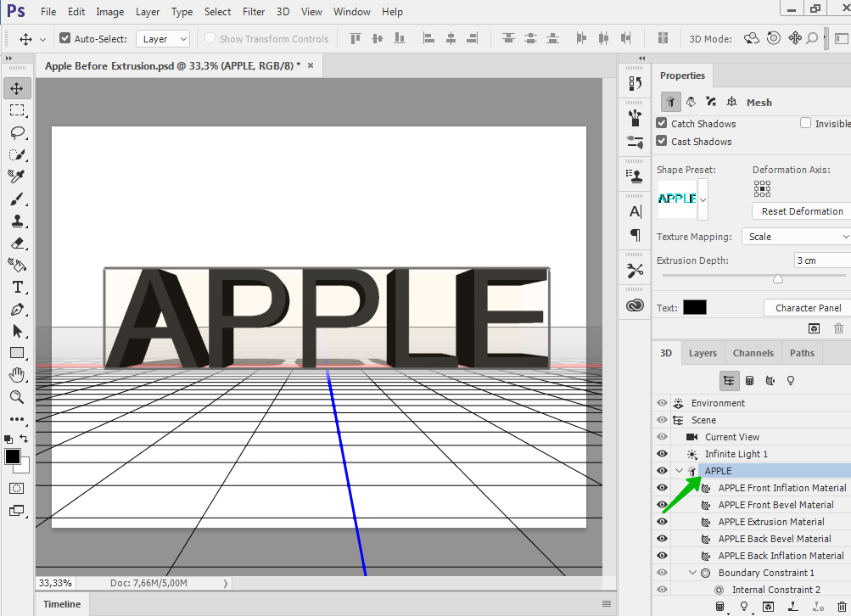Open the Shape Preset picker arrow
This screenshot has width=851, height=616.
[x=703, y=199]
